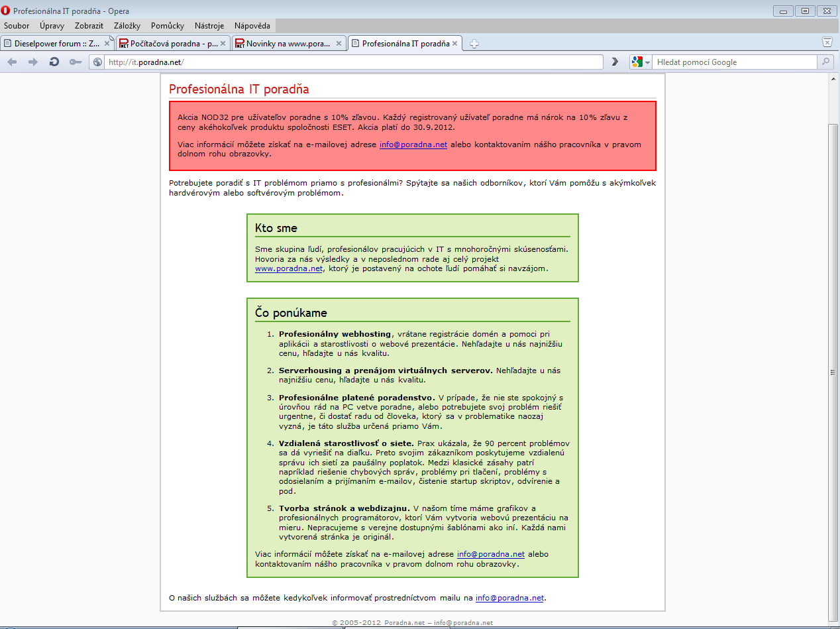This screenshot has width=840, height=629.
Task: Click the Hledat pomocí Google search field
Action: (735, 62)
